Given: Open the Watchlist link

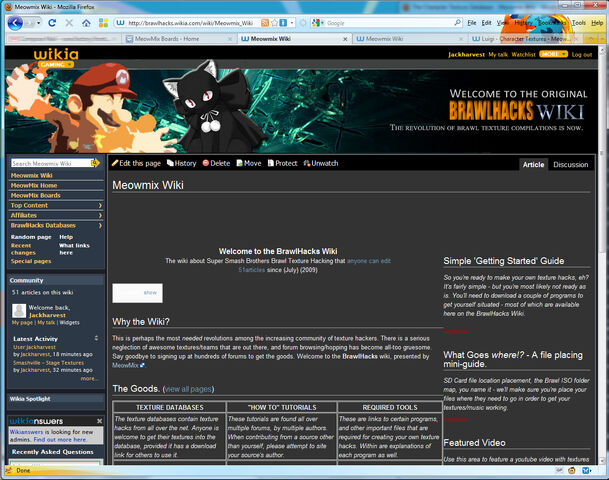Looking at the screenshot, I should 523,54.
